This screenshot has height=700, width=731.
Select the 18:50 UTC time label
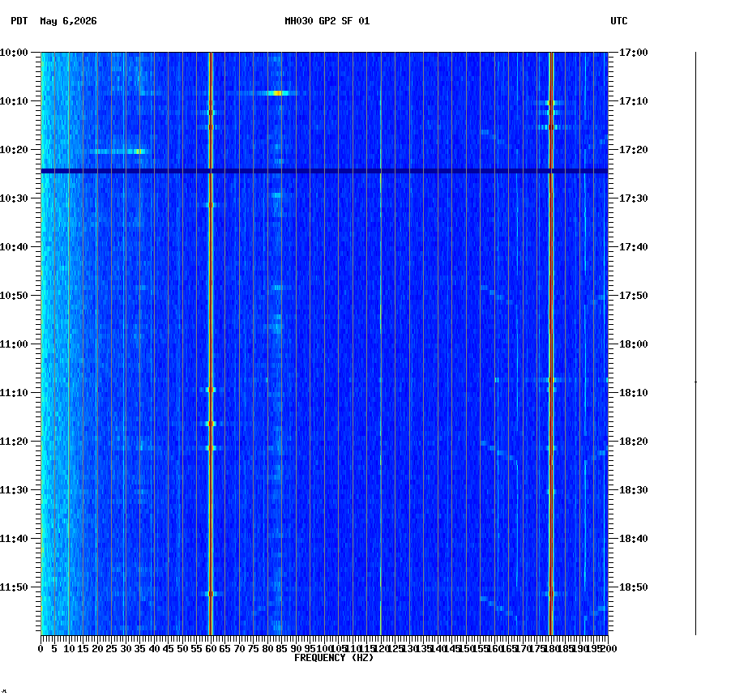[634, 587]
